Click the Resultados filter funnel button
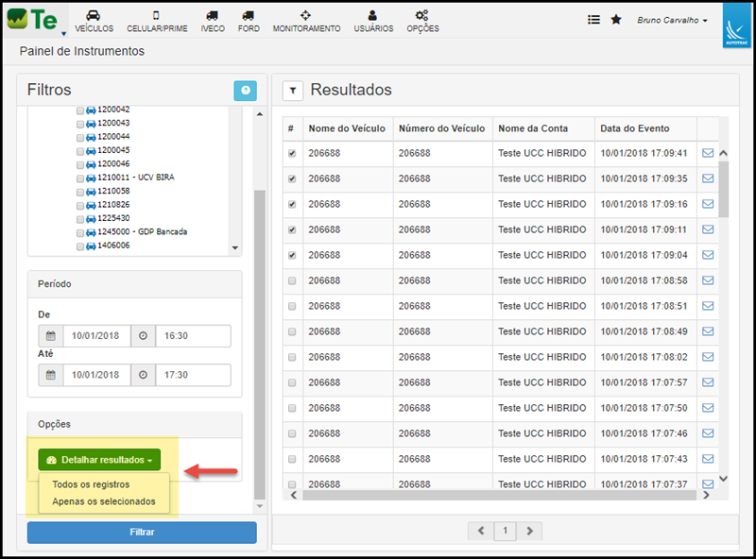756x559 pixels. (293, 90)
